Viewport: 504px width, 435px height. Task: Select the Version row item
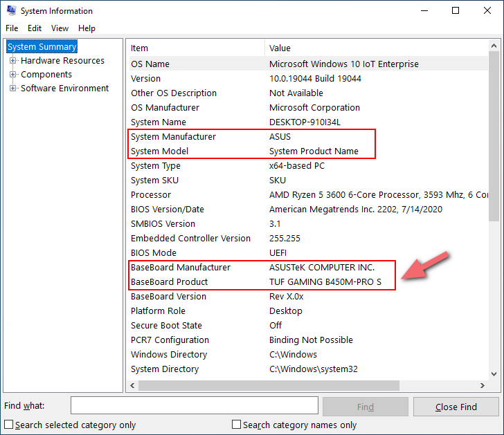point(309,78)
